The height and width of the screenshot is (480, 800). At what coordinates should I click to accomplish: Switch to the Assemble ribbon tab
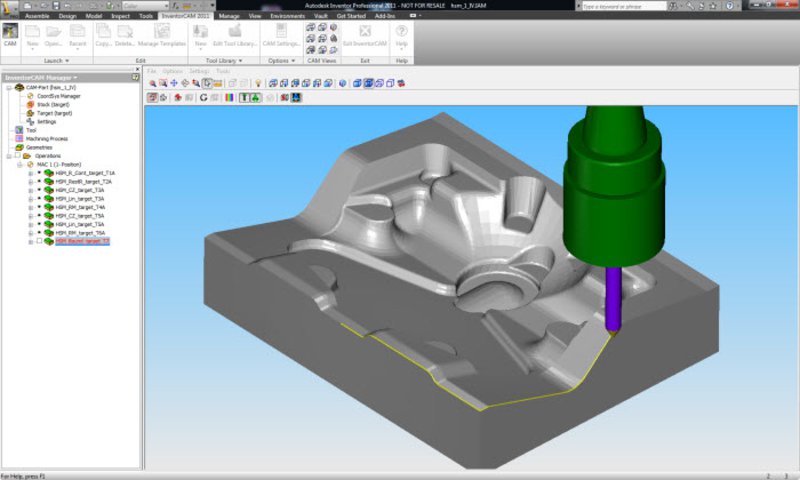37,16
